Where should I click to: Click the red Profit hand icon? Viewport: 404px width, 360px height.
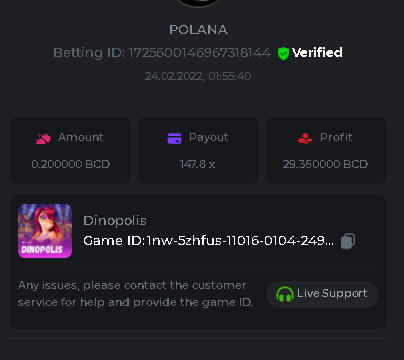tap(305, 138)
